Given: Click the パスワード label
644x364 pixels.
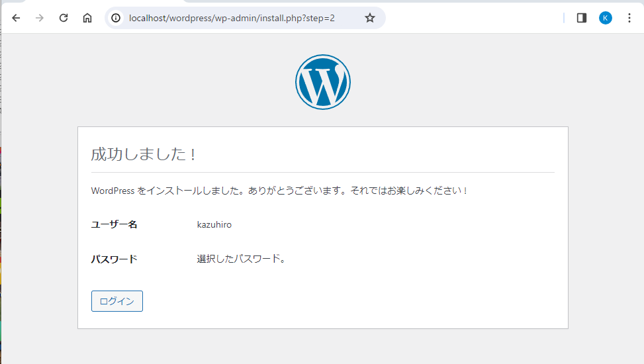Looking at the screenshot, I should (114, 259).
